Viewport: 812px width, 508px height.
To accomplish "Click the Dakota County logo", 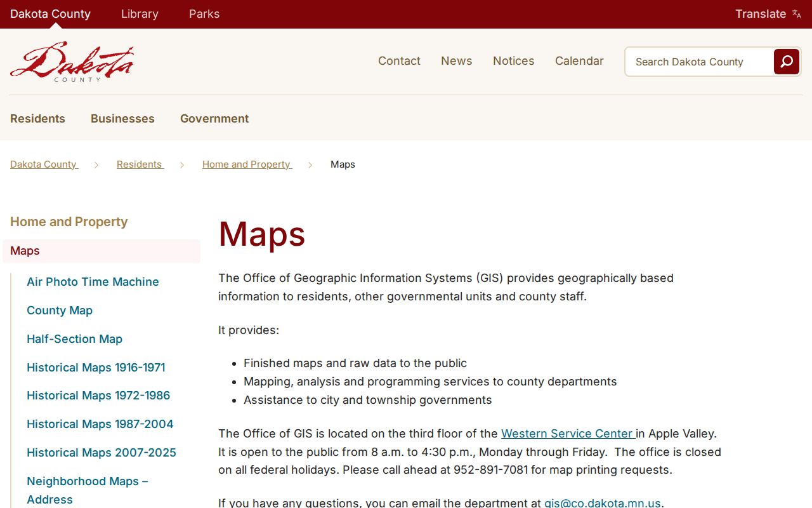I will [72, 62].
